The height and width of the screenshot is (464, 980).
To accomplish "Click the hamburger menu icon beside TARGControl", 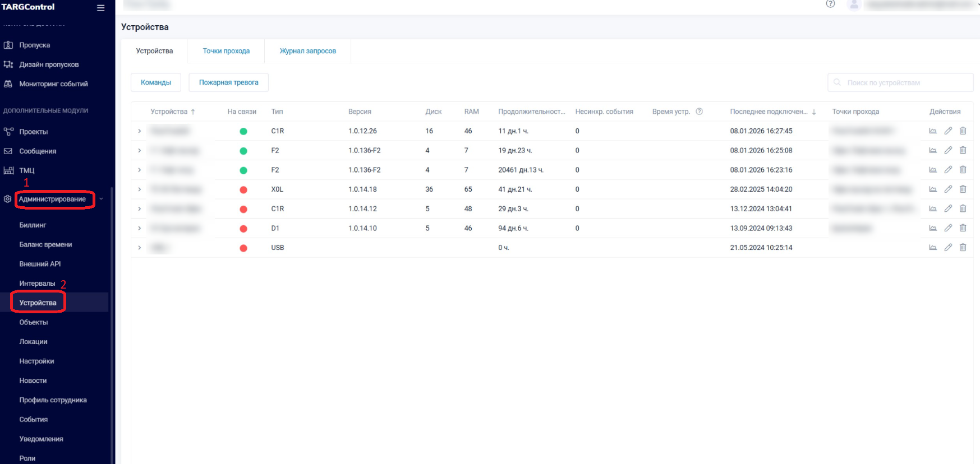I will [101, 8].
